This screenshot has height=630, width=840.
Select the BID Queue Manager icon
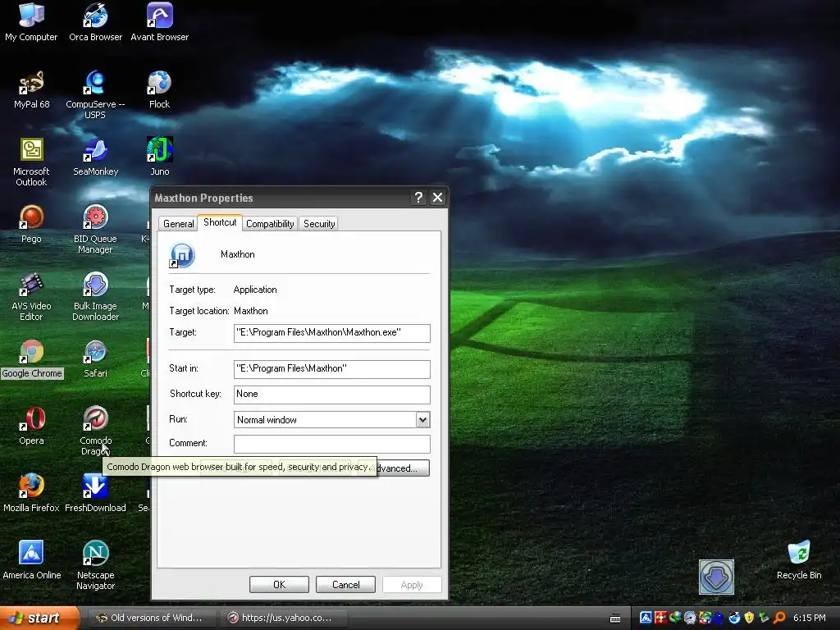coord(95,230)
